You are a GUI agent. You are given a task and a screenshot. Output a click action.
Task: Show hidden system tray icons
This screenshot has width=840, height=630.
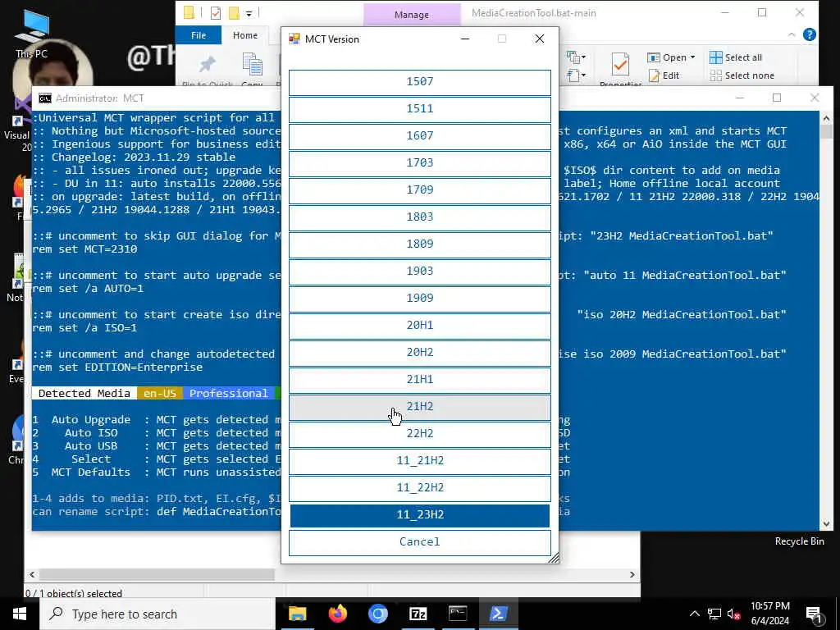coord(694,614)
